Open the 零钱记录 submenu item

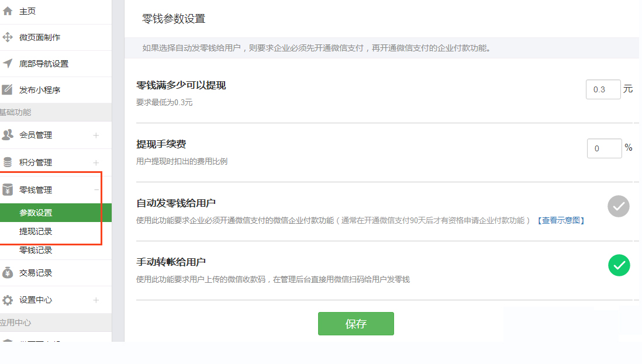[36, 250]
